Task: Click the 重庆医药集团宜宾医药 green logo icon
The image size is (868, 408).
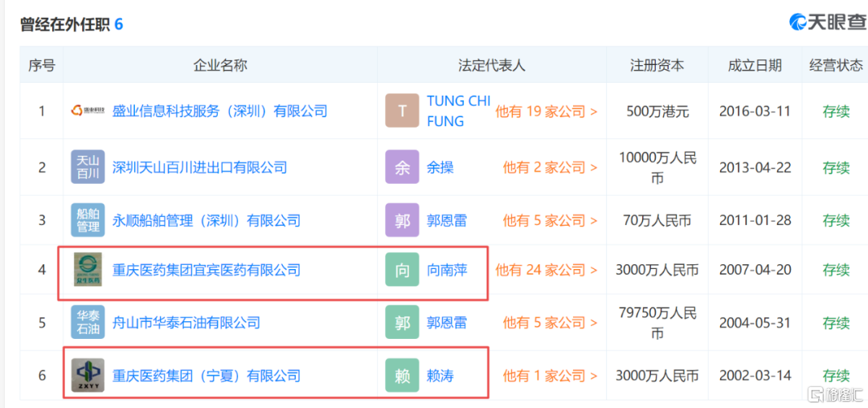Action: tap(87, 271)
